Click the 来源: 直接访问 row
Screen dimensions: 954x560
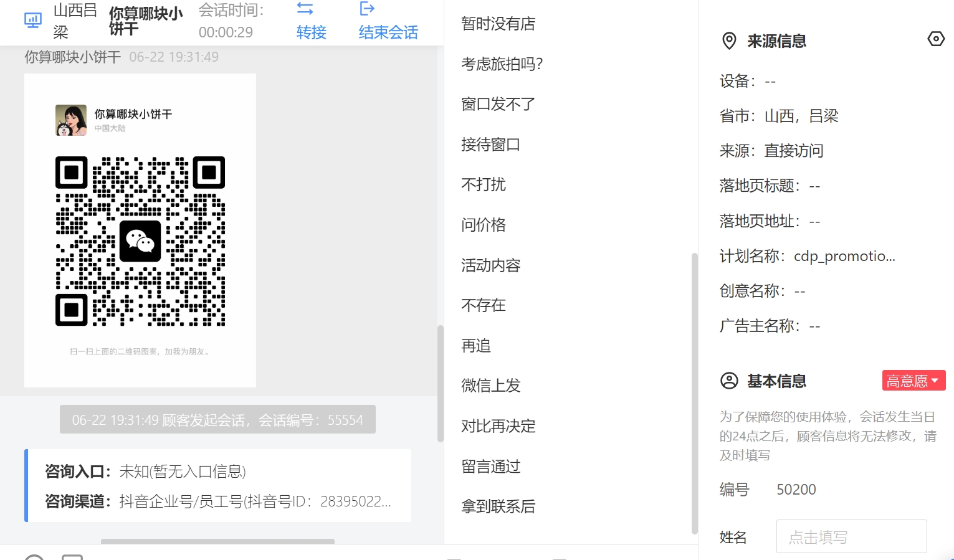771,151
